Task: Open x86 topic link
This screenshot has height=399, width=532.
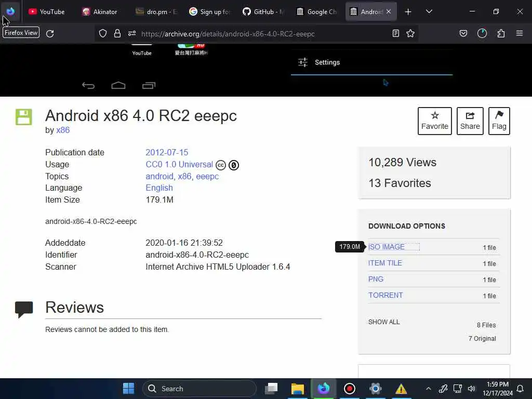Action: point(184,177)
